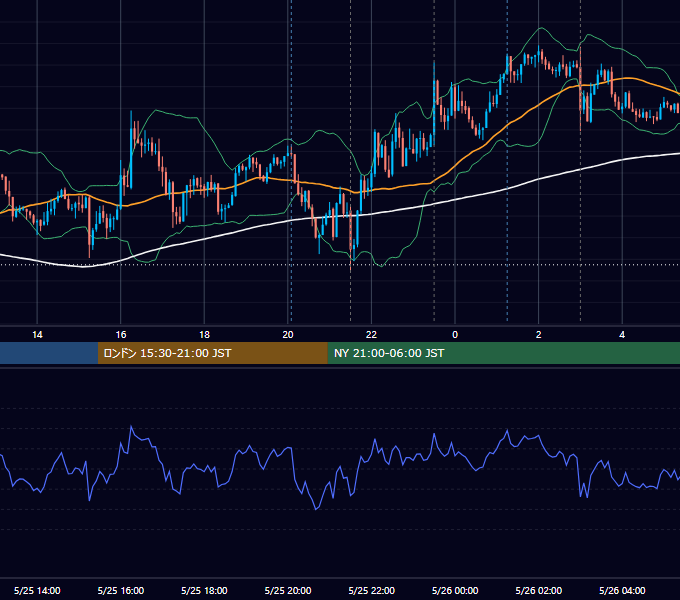Click the 5/25 14:00 time label

click(x=37, y=590)
